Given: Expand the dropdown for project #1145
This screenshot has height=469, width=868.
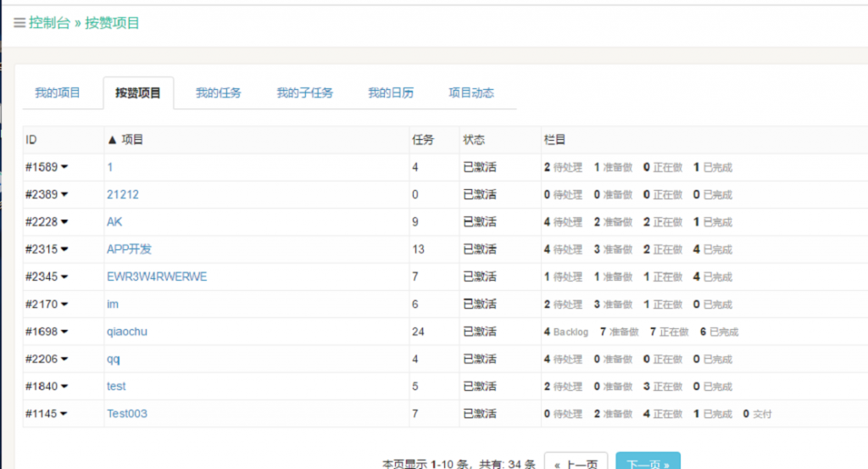Looking at the screenshot, I should click(x=64, y=414).
